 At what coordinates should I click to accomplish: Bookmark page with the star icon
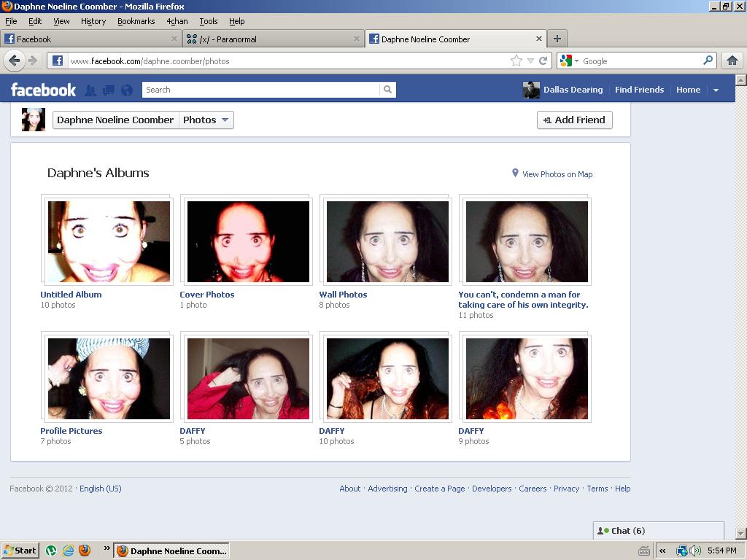pos(516,61)
